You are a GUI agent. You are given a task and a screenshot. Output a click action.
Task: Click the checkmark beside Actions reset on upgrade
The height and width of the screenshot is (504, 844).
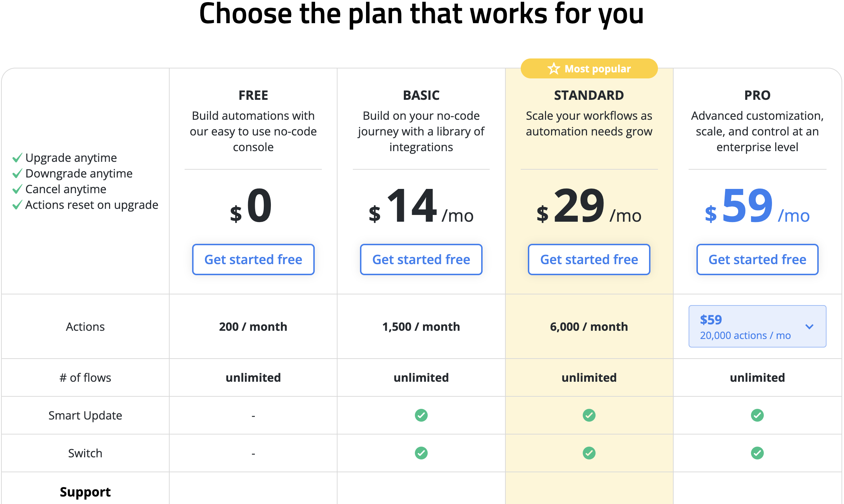[17, 205]
